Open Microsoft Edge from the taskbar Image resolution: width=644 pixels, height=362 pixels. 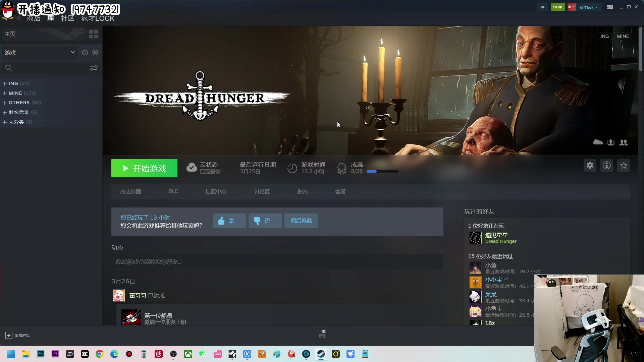click(x=114, y=354)
